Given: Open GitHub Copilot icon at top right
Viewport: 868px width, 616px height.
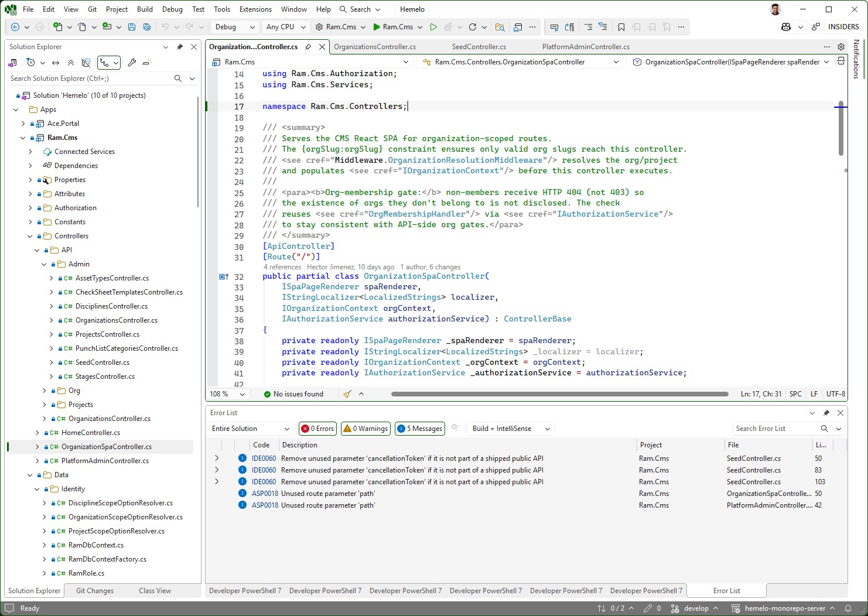Looking at the screenshot, I should 786,27.
